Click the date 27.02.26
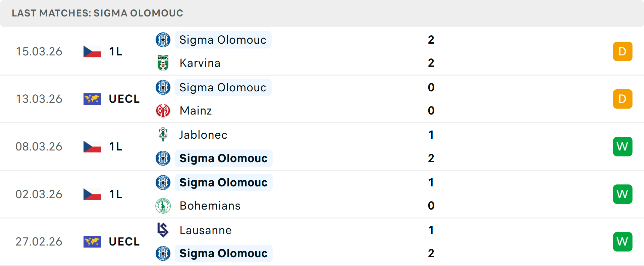The height and width of the screenshot is (266, 644). coord(39,241)
